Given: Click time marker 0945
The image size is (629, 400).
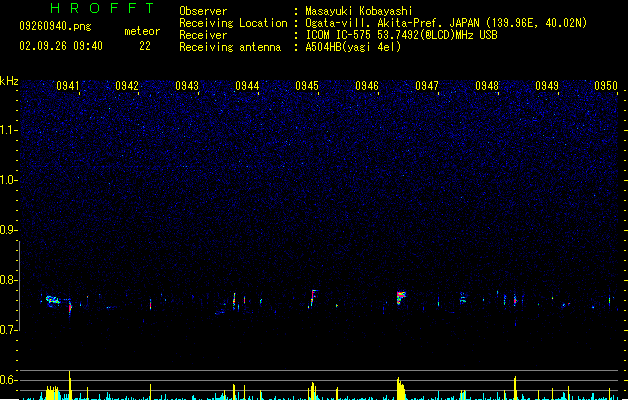Looking at the screenshot, I should [307, 86].
